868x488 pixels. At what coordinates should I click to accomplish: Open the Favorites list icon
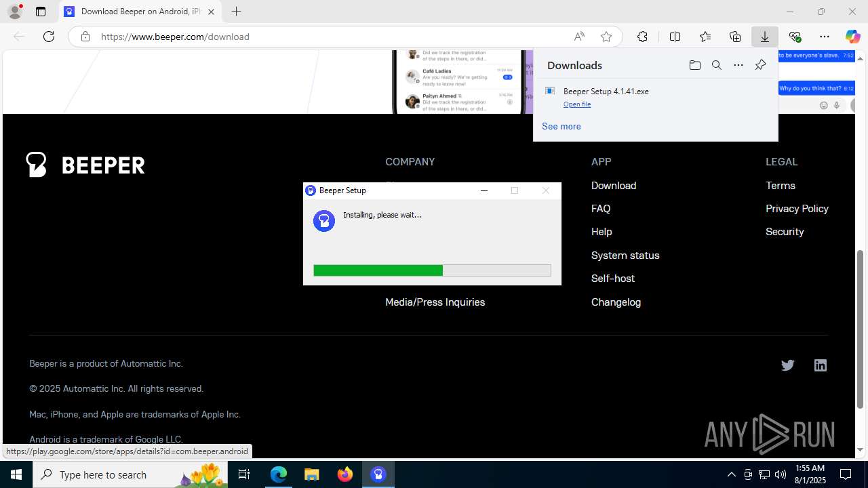[705, 37]
